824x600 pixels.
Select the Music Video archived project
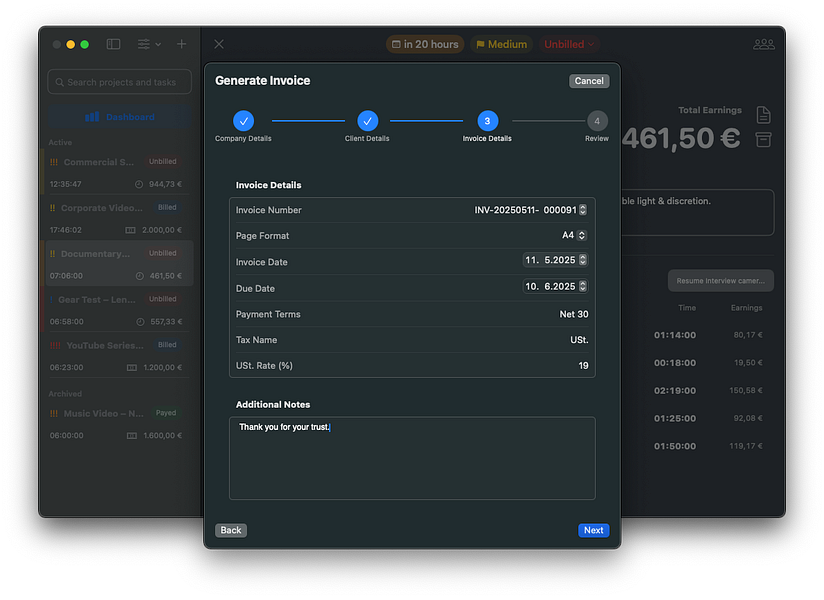point(118,424)
